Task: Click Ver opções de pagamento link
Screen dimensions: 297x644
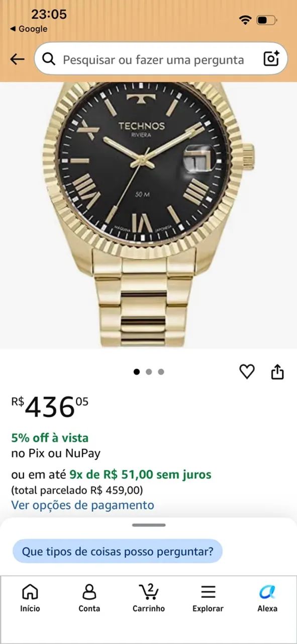Action: click(x=83, y=505)
